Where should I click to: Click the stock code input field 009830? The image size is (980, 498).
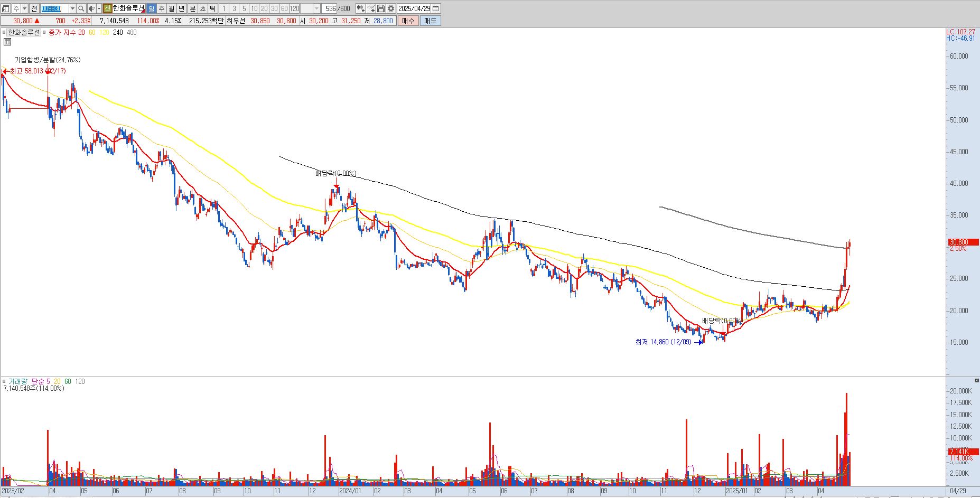point(54,8)
